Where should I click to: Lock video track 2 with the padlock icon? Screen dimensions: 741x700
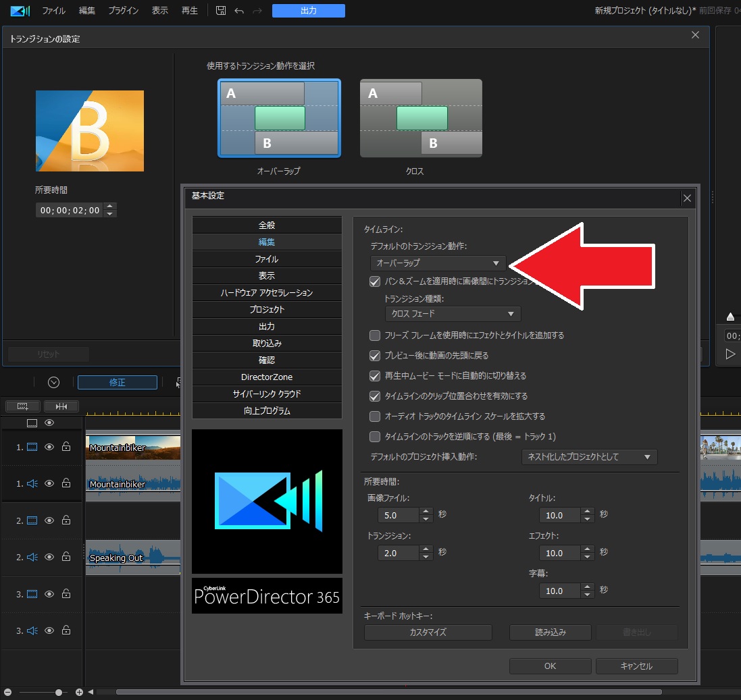pos(66,520)
